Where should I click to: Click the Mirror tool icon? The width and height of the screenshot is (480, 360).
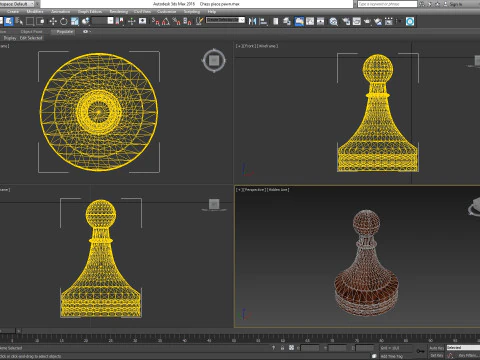(253, 21)
